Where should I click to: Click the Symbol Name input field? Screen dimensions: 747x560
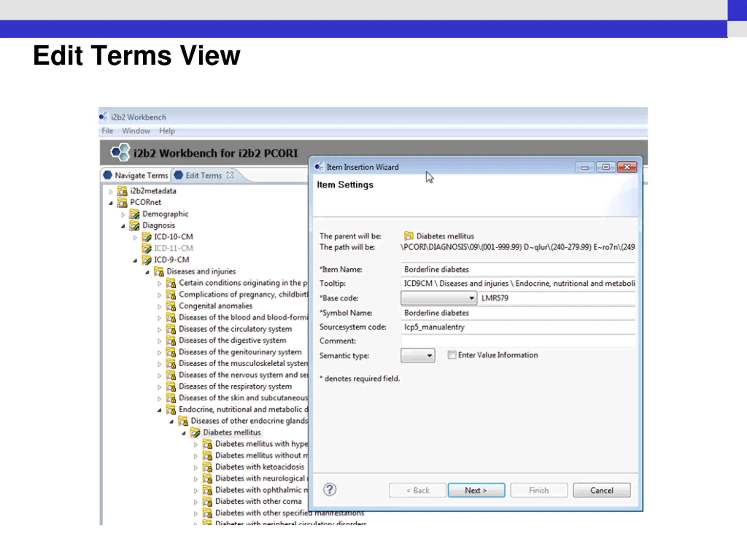pyautogui.click(x=518, y=313)
